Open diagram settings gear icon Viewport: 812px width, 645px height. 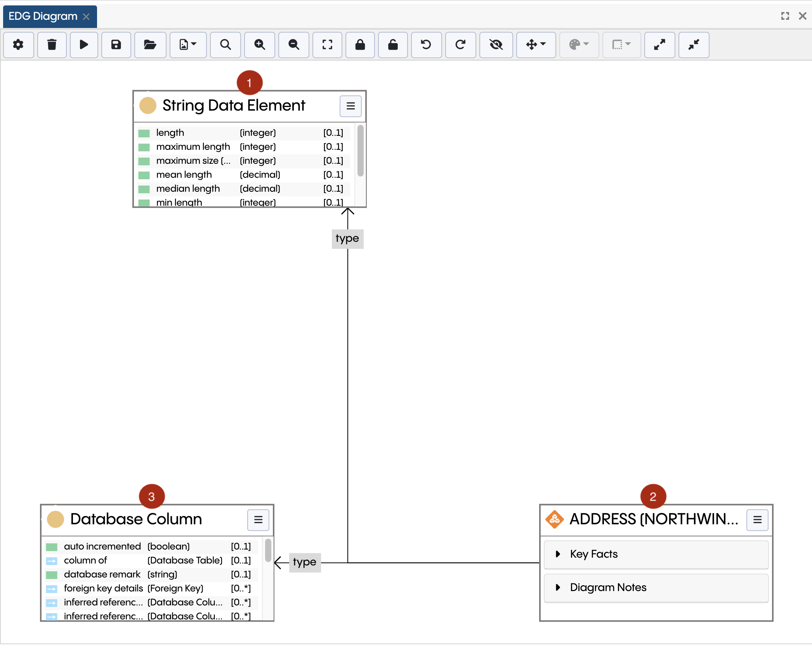pyautogui.click(x=18, y=45)
